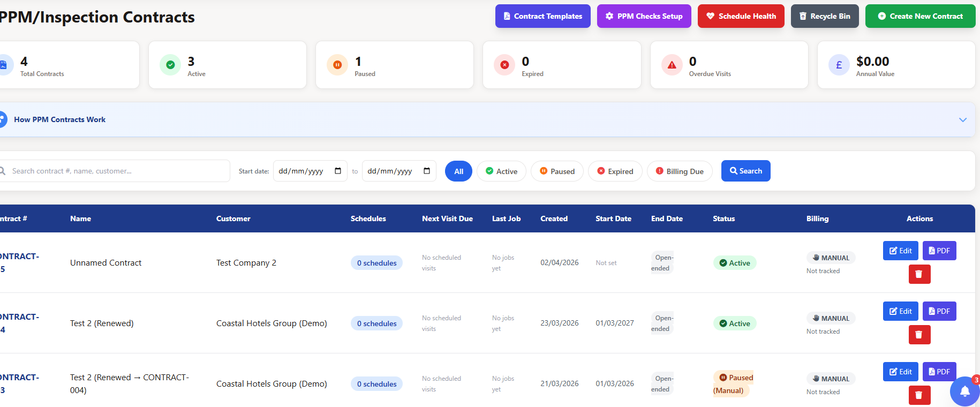Click the Unnamed Contract name cell
The image size is (980, 407).
point(105,263)
